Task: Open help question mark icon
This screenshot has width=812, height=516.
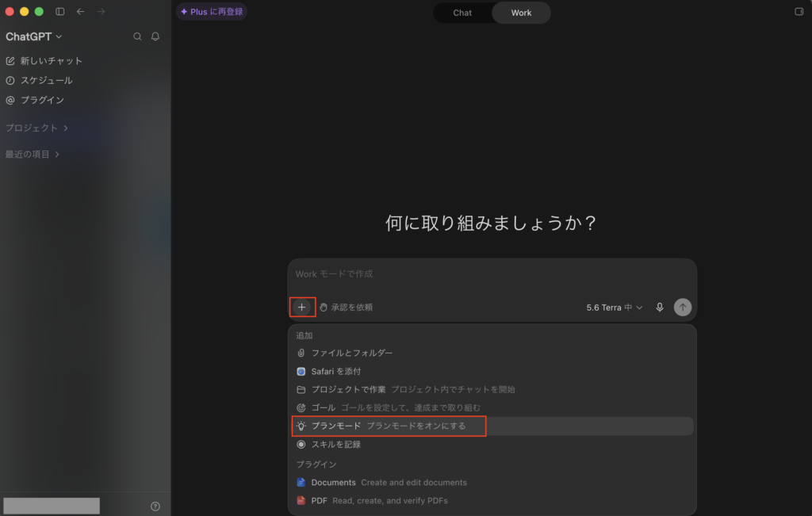Action: (155, 506)
